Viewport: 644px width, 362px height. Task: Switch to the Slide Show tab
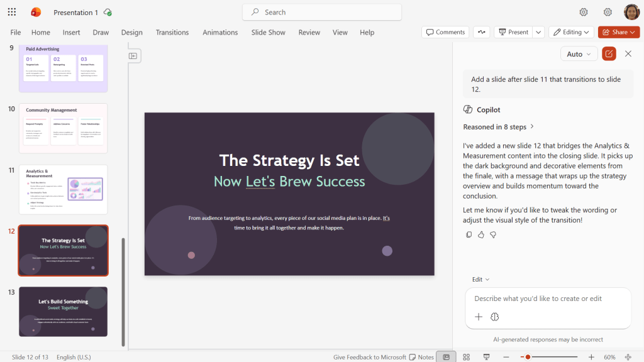(x=268, y=33)
